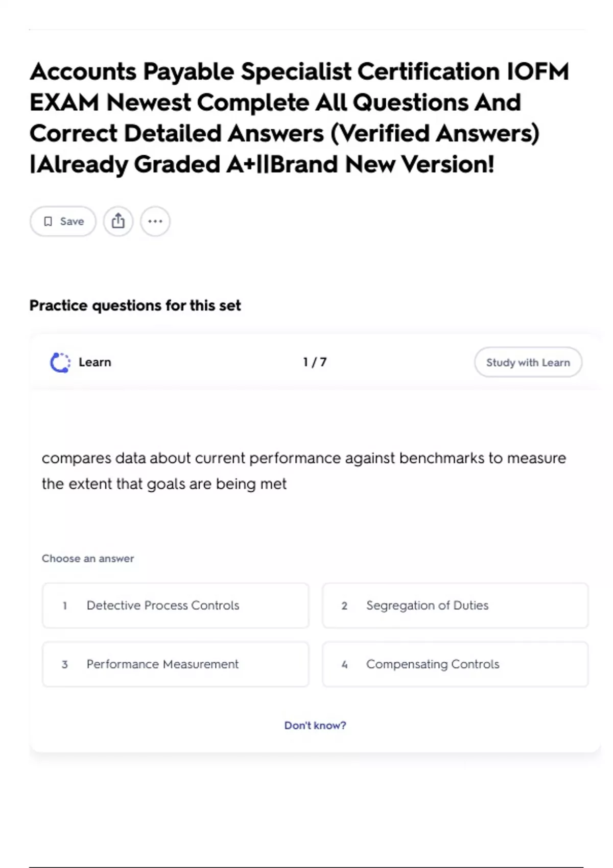Click the Save button label
The height and width of the screenshot is (868, 613).
click(x=72, y=221)
